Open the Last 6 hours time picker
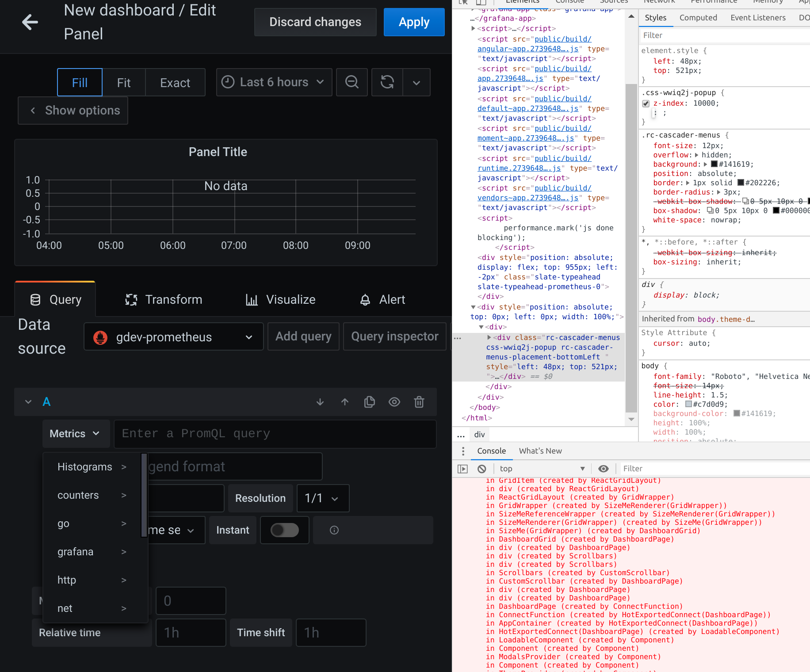810x672 pixels. point(273,82)
